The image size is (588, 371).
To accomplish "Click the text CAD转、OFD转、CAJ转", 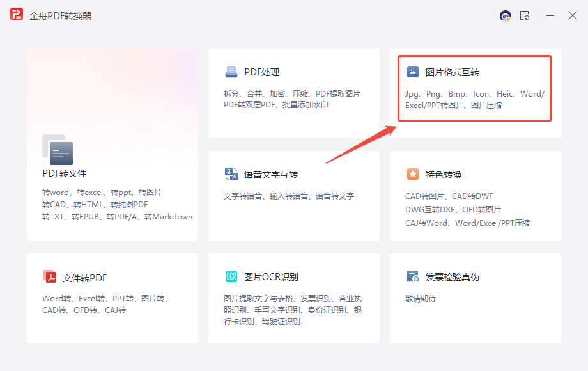I will [x=84, y=310].
